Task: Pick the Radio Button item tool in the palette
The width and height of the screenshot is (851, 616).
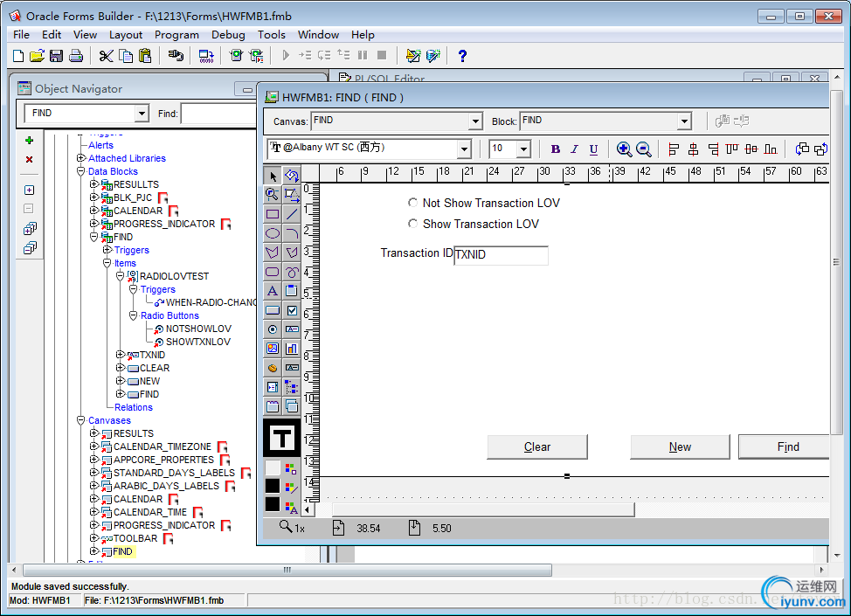Action: point(273,329)
